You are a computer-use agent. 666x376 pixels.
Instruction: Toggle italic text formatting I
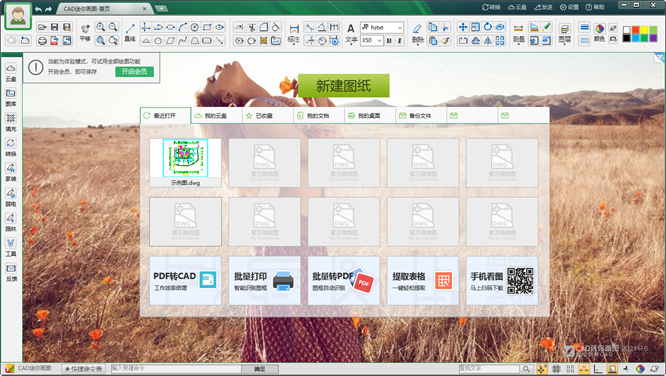pos(399,41)
